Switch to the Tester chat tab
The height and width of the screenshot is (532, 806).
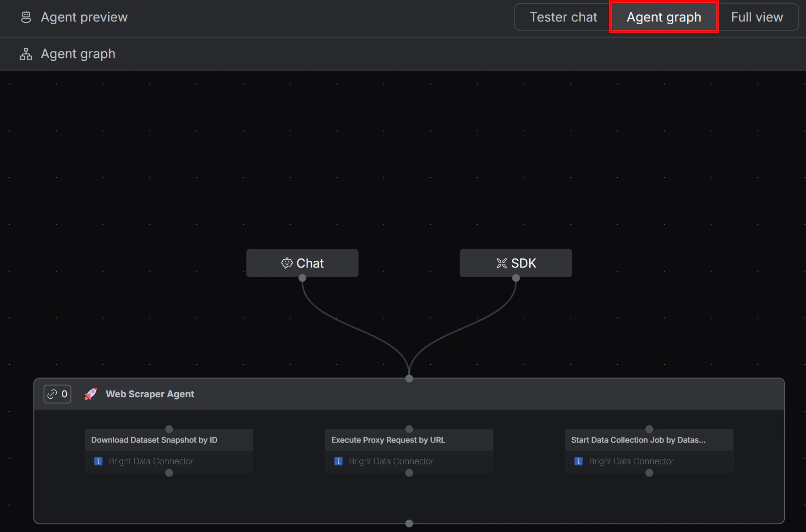click(564, 16)
